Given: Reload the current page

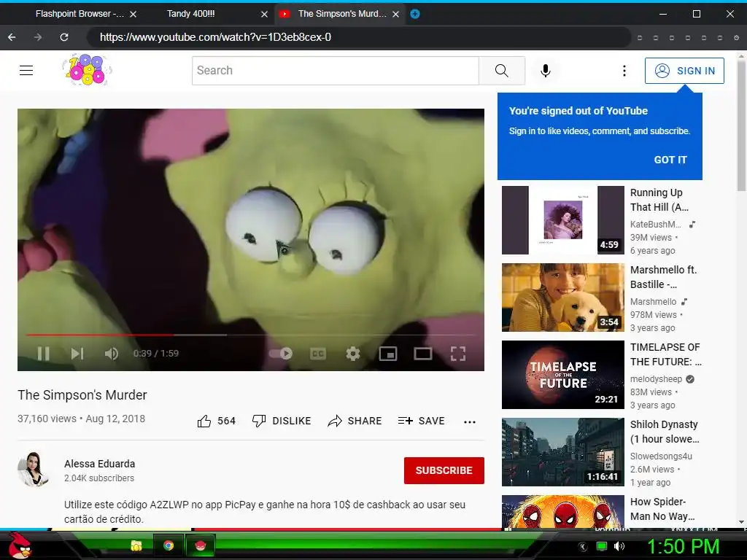Looking at the screenshot, I should pos(64,37).
